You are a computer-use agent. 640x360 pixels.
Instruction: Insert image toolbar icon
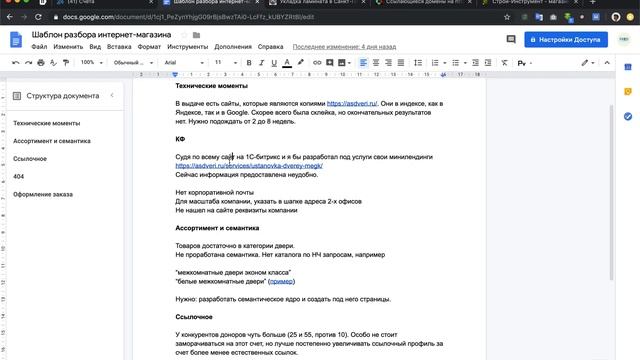(342, 63)
